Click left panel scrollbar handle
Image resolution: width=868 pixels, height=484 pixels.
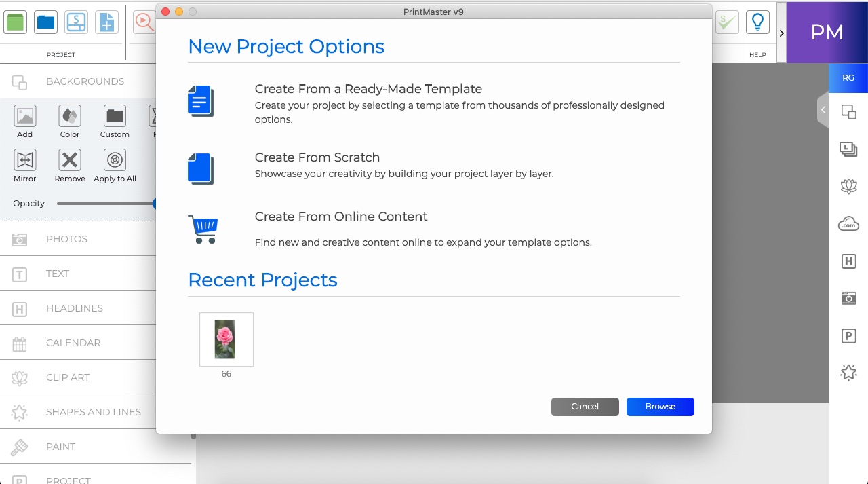point(193,436)
